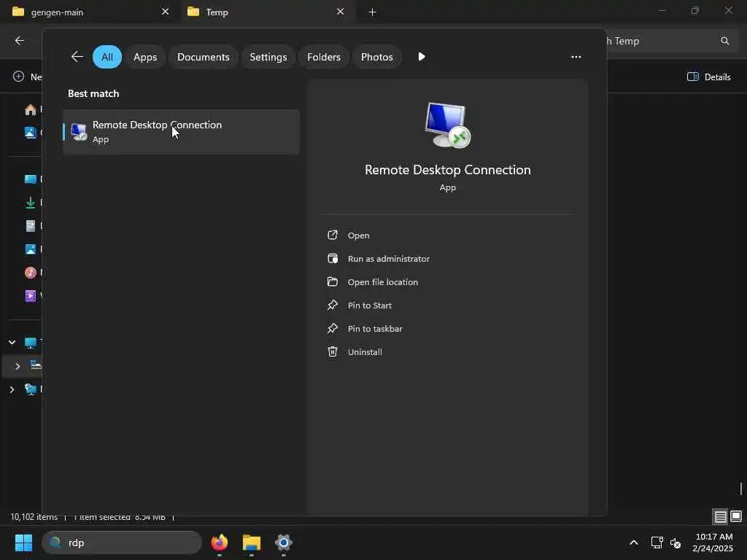Viewport: 747px width, 560px height.
Task: Click the large Remote Desktop Connection icon
Action: tap(448, 125)
